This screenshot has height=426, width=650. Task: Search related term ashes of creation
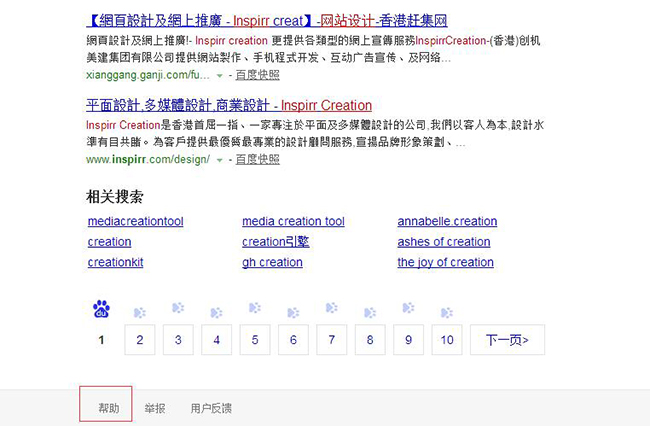tap(444, 242)
